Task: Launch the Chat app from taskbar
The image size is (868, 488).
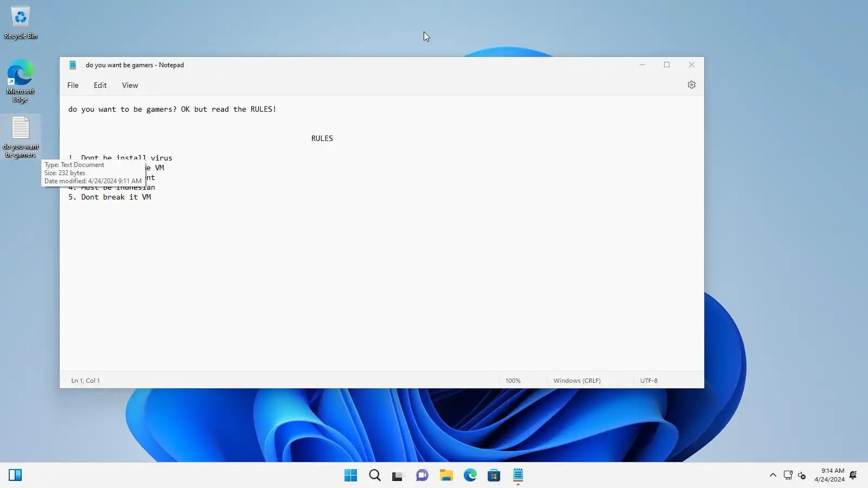Action: point(423,476)
